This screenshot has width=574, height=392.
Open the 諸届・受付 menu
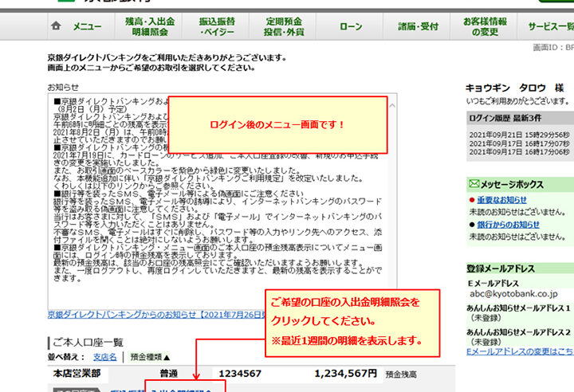click(x=419, y=26)
